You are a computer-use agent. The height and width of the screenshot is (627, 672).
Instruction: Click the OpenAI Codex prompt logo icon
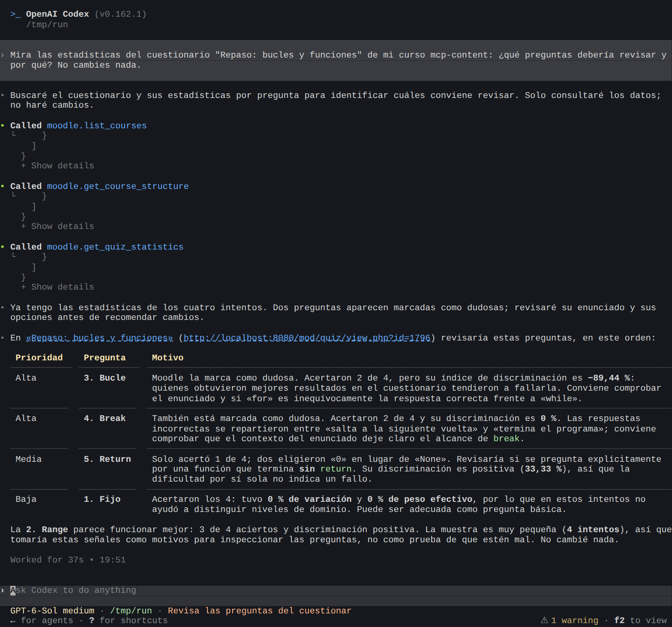pyautogui.click(x=16, y=14)
